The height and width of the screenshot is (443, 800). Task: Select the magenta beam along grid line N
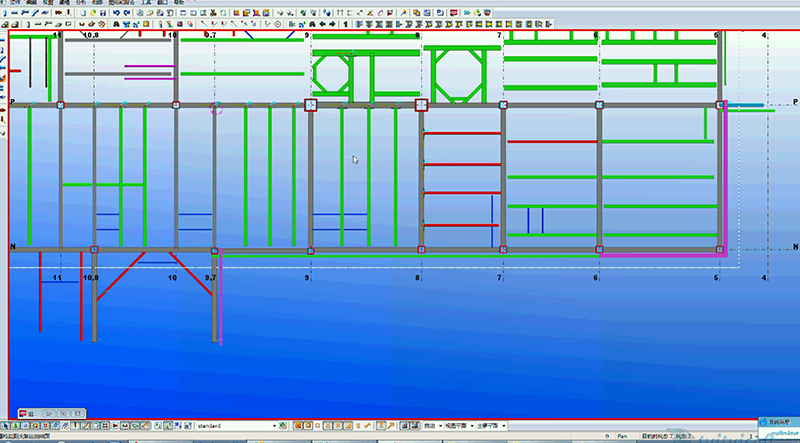pos(660,256)
